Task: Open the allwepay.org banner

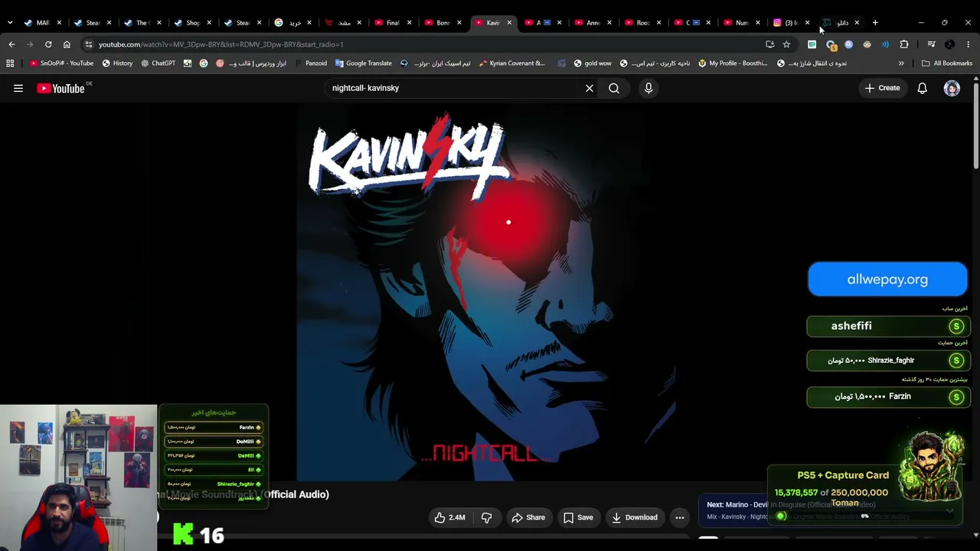Action: (x=887, y=279)
